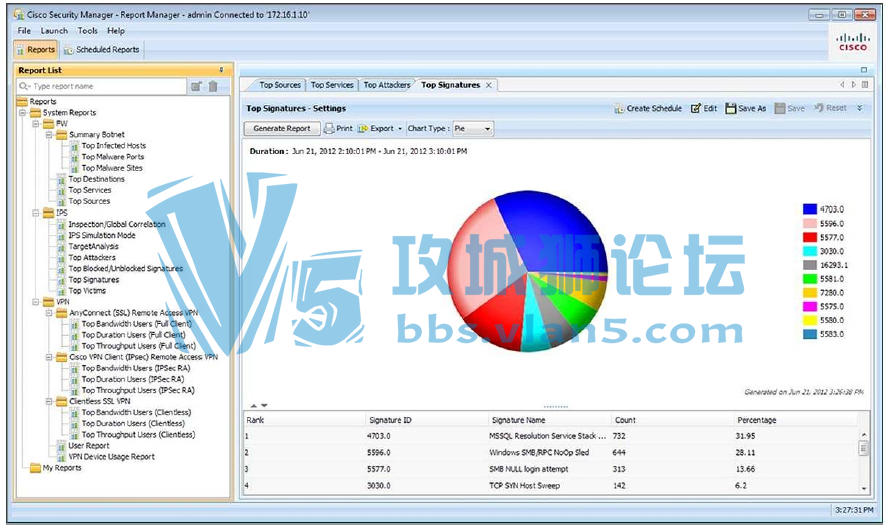Switch to the Top Sources tab

pyautogui.click(x=280, y=85)
